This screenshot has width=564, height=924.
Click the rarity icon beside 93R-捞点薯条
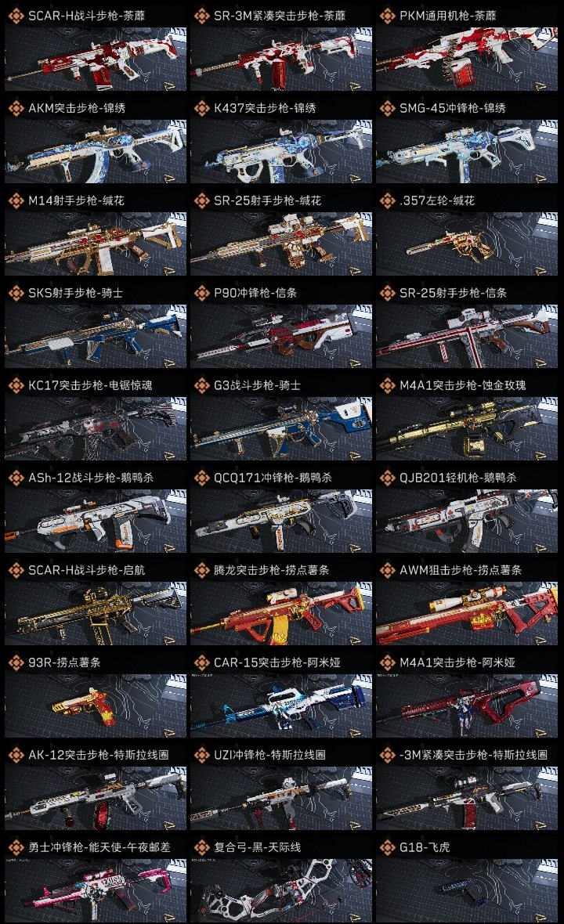coord(16,662)
